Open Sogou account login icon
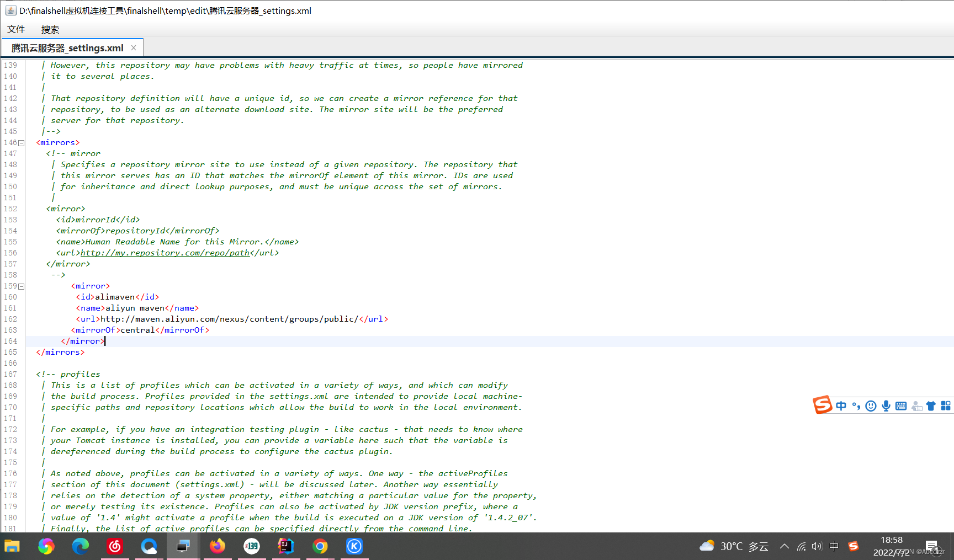Viewport: 954px width, 560px height. pyautogui.click(x=916, y=406)
